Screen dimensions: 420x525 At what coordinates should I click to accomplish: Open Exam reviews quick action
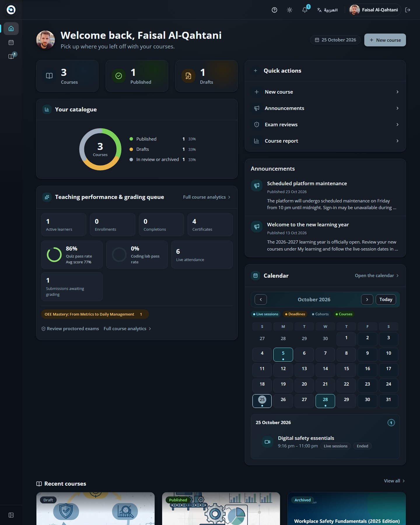[x=325, y=125]
